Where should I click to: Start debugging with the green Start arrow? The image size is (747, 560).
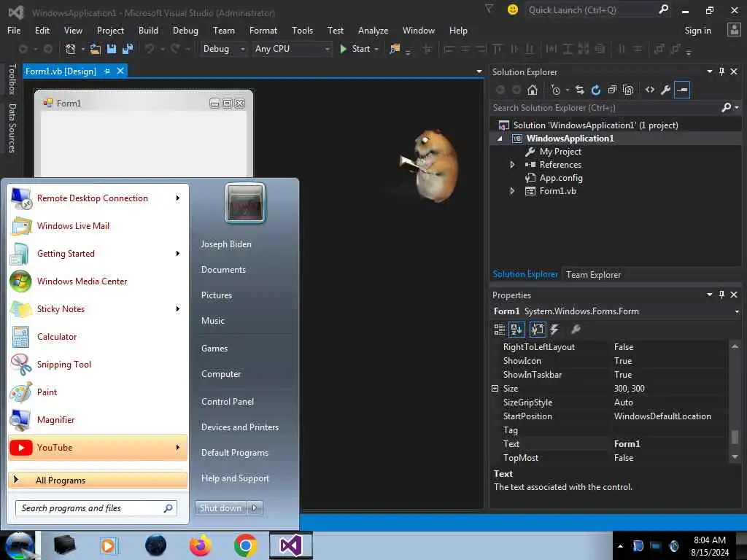tap(343, 49)
